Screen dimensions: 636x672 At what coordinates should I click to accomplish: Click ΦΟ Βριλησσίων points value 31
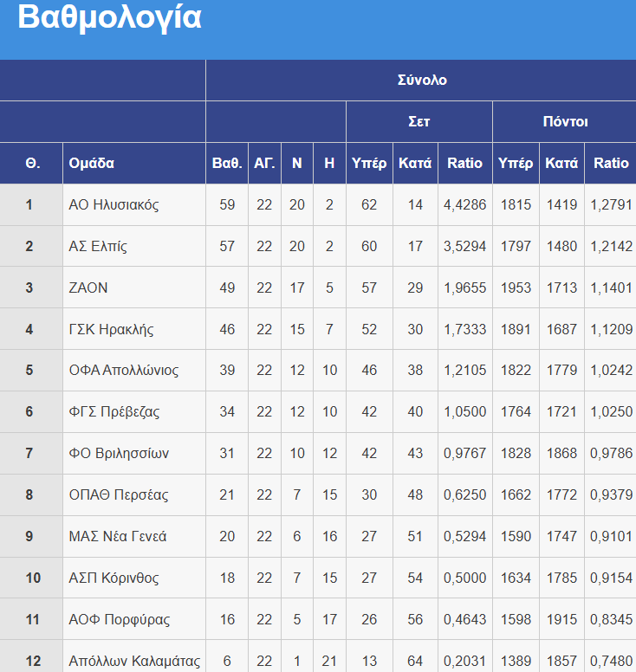[227, 454]
